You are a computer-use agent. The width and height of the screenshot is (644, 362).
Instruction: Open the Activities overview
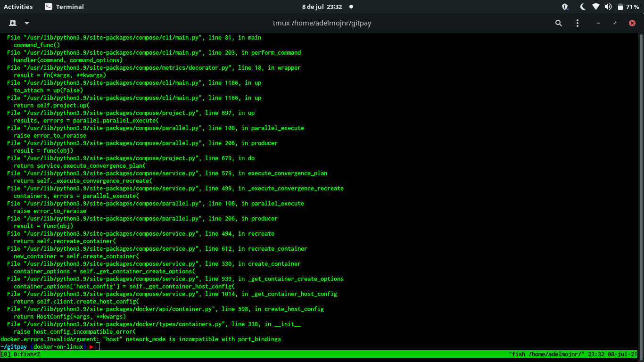18,7
